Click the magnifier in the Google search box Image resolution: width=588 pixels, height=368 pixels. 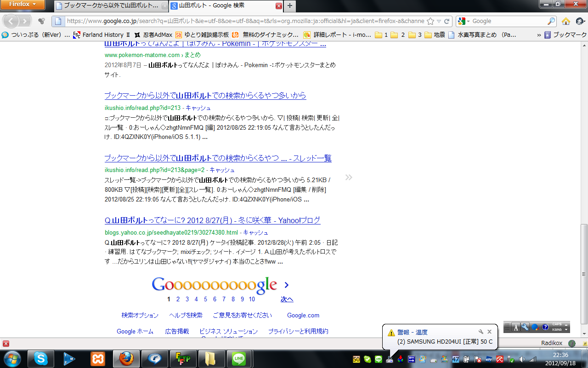(x=551, y=21)
